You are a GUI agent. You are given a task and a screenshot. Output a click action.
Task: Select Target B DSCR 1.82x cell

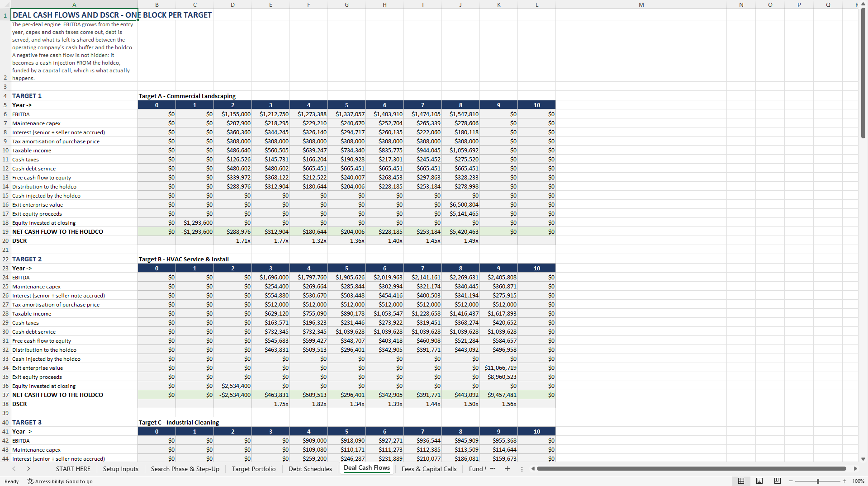click(308, 404)
